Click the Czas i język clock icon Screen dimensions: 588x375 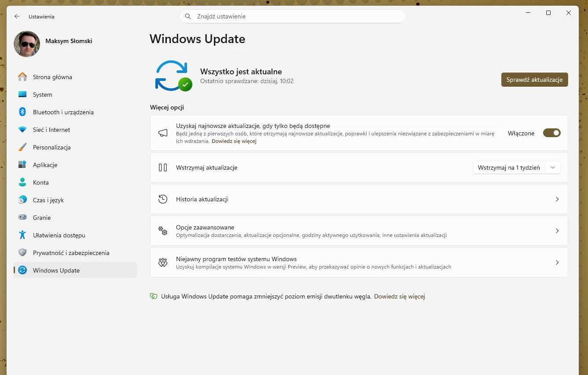pos(22,200)
